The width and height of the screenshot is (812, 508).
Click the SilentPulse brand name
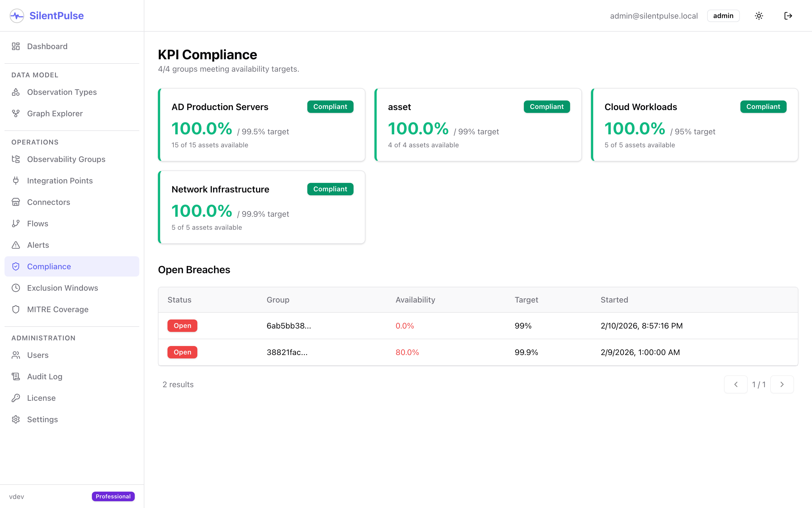point(56,16)
